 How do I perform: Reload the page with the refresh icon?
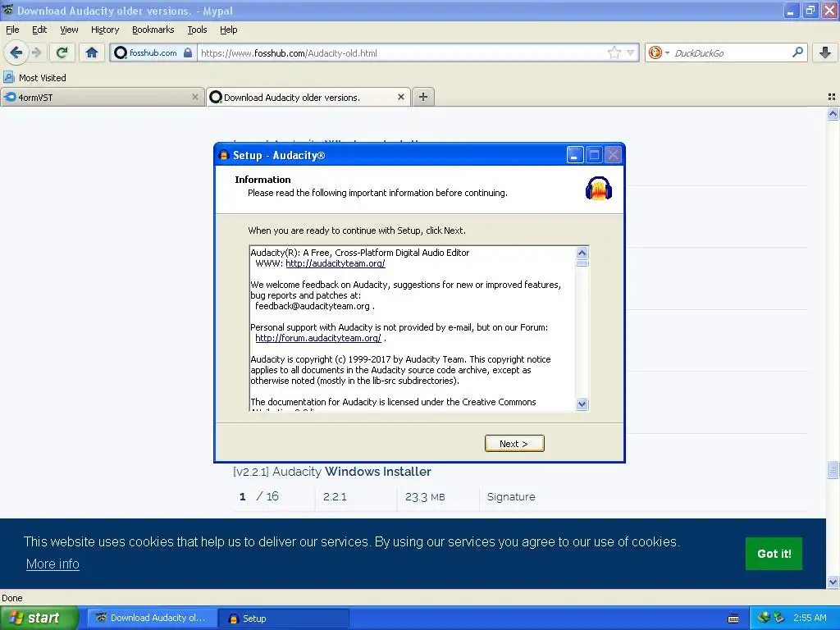(x=62, y=52)
